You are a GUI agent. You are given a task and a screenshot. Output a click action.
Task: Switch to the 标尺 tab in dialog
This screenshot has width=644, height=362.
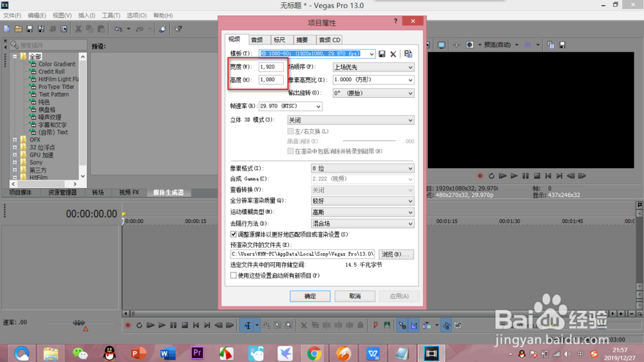(279, 40)
